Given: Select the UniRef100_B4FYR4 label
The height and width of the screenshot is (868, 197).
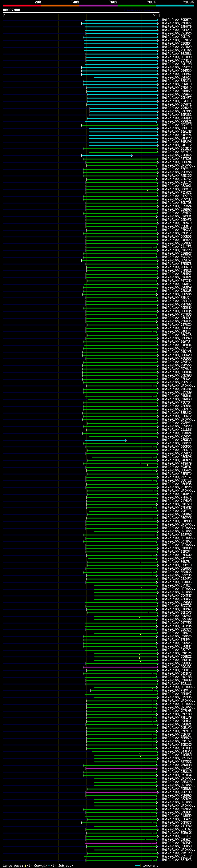Looking at the screenshot, I should click(177, 135).
